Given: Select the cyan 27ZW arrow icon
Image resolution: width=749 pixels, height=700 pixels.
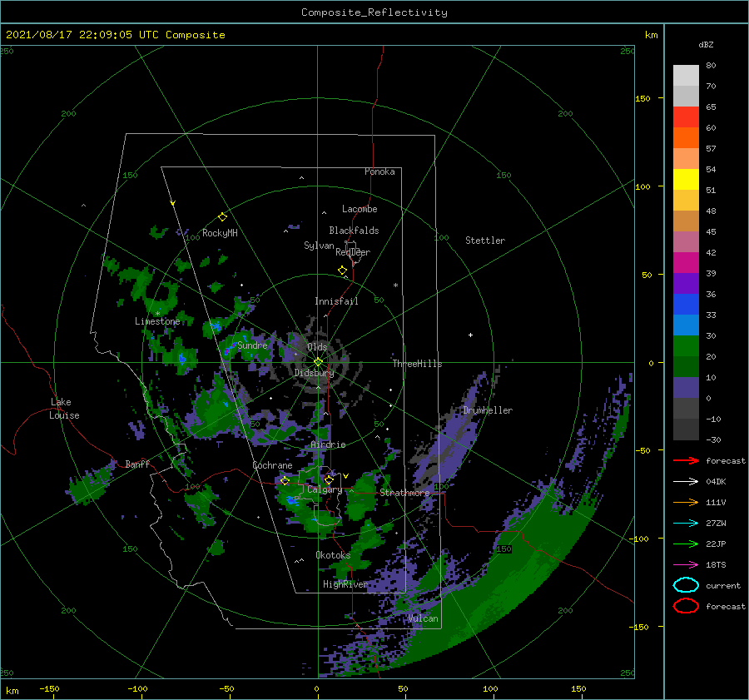Looking at the screenshot, I should click(x=686, y=524).
